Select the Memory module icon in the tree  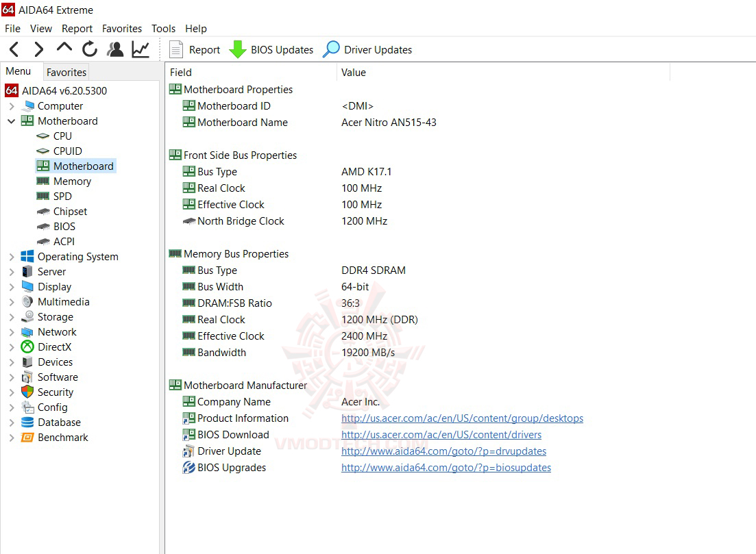click(x=43, y=181)
